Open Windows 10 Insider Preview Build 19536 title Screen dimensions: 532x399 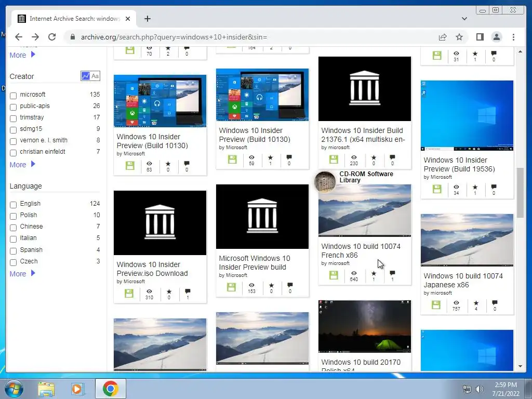point(459,164)
